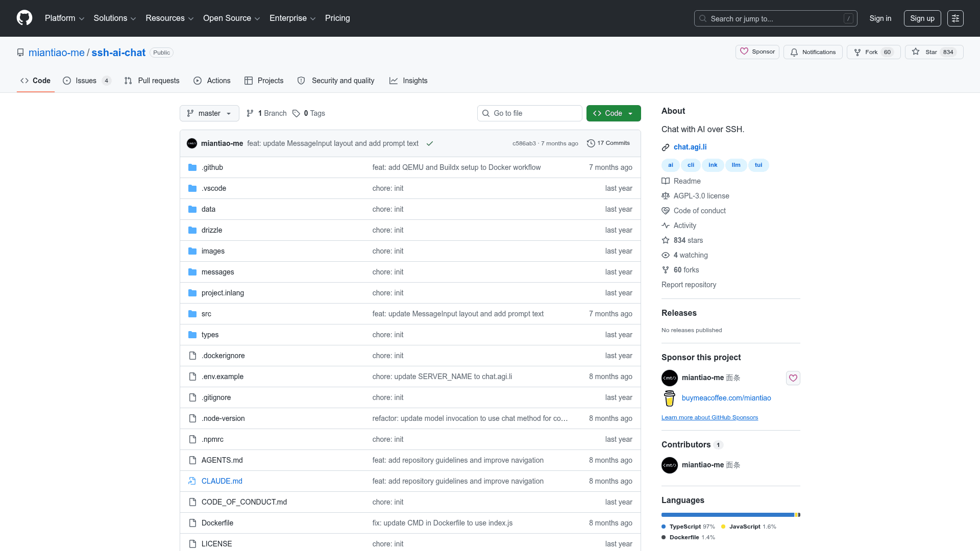Open miantiao-me avatar in commit header

192,143
